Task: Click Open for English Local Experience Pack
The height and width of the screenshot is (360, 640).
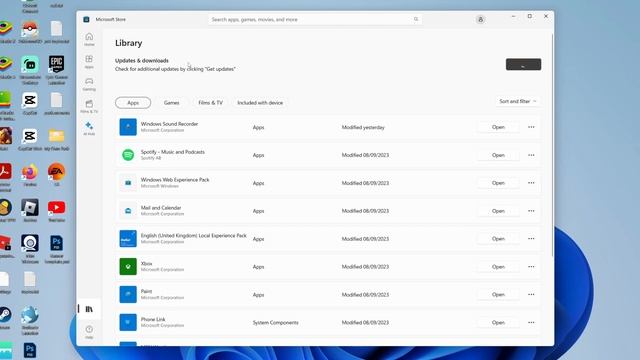Action: coord(498,239)
